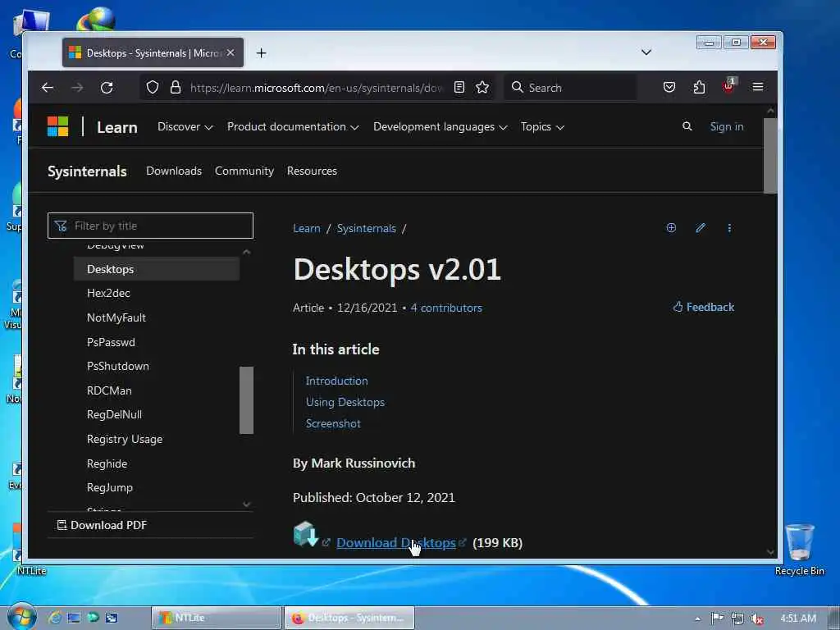Launch Internet Explorer from quick launch
Image resolution: width=840 pixels, height=630 pixels.
pyautogui.click(x=55, y=618)
